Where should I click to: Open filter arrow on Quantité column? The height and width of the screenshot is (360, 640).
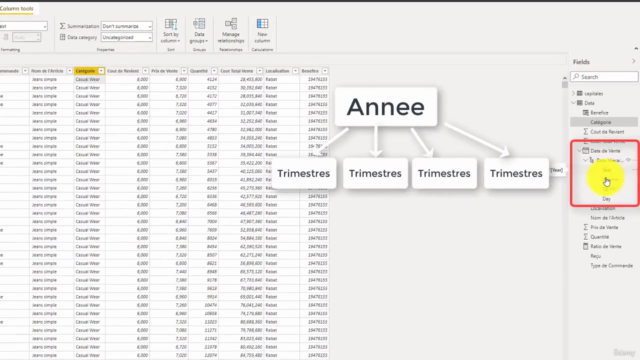(214, 71)
